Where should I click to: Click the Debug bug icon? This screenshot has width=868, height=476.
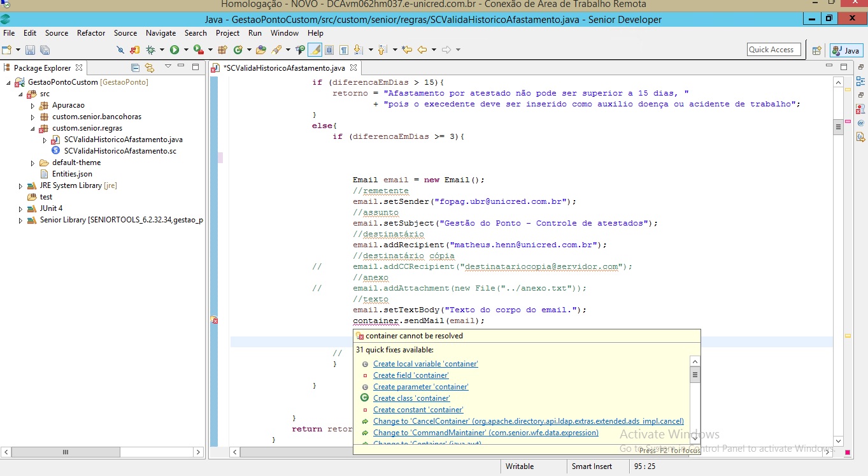pos(151,50)
